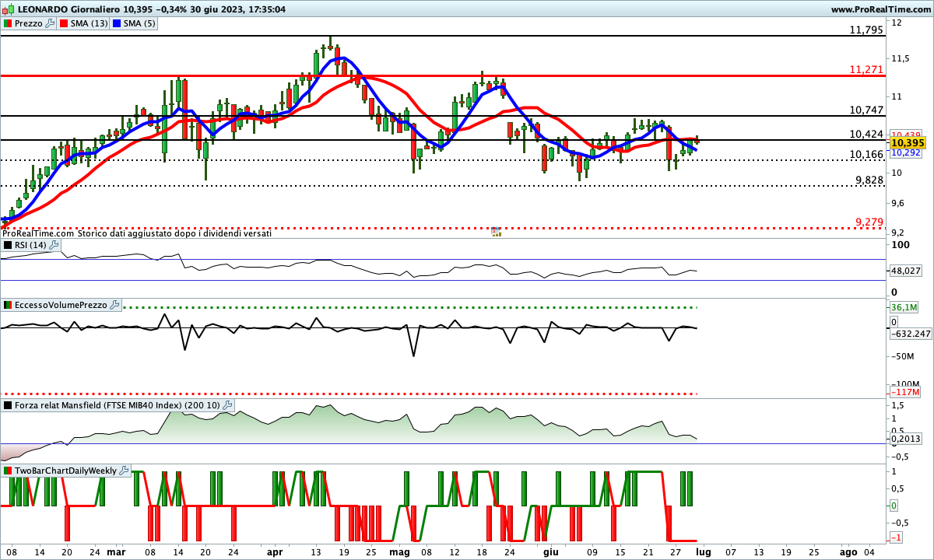This screenshot has height=560, width=934.
Task: Open the TwoBarChartDailyWeekly settings wrench
Action: [123, 471]
